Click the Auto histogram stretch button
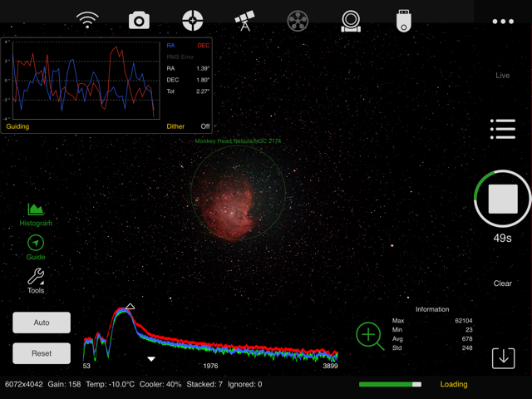The width and height of the screenshot is (532, 399). tap(42, 323)
